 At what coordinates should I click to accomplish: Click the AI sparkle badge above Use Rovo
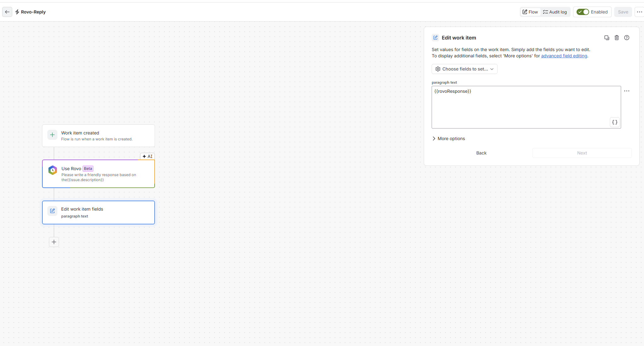147,156
